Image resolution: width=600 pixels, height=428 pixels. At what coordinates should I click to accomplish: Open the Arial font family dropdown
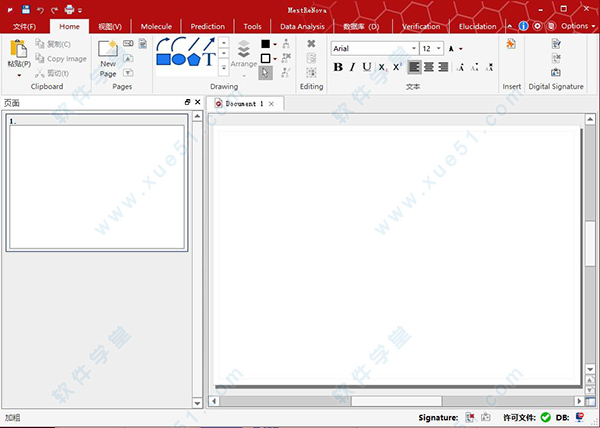click(414, 49)
